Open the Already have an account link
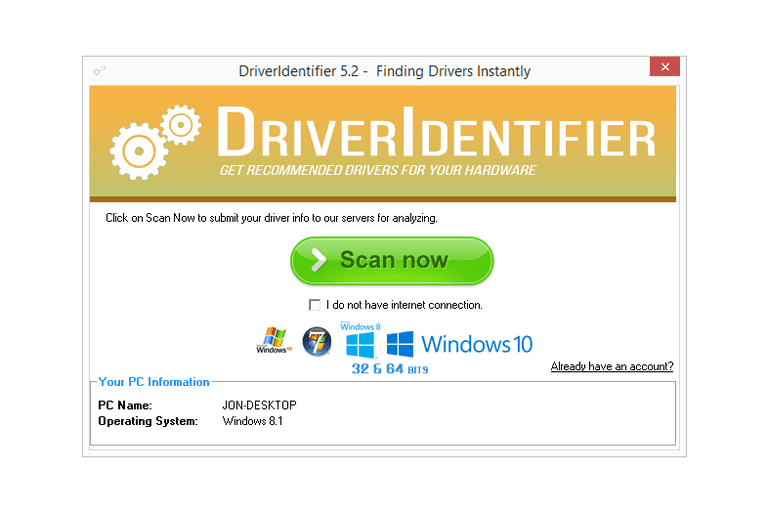768x512 pixels. [612, 366]
